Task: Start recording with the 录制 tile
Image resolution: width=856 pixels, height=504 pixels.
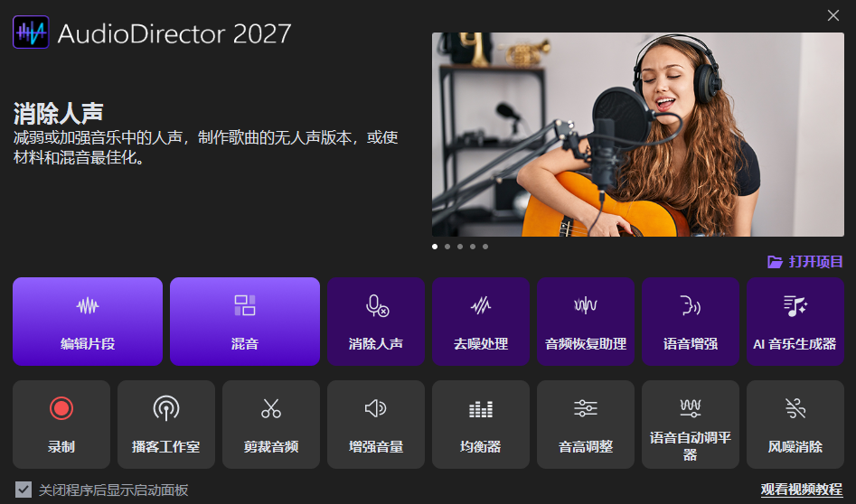Action: [x=61, y=425]
